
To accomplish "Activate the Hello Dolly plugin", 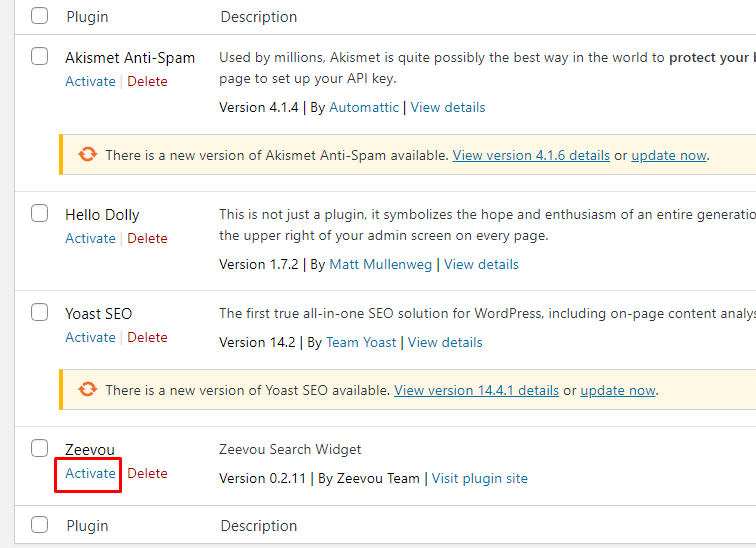I will click(91, 239).
